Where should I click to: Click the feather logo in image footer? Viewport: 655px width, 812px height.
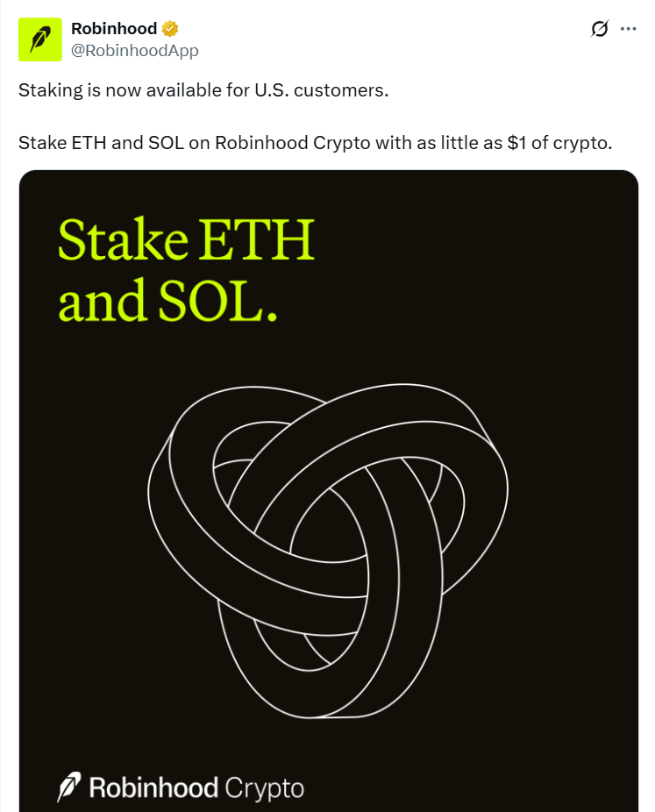tap(69, 787)
